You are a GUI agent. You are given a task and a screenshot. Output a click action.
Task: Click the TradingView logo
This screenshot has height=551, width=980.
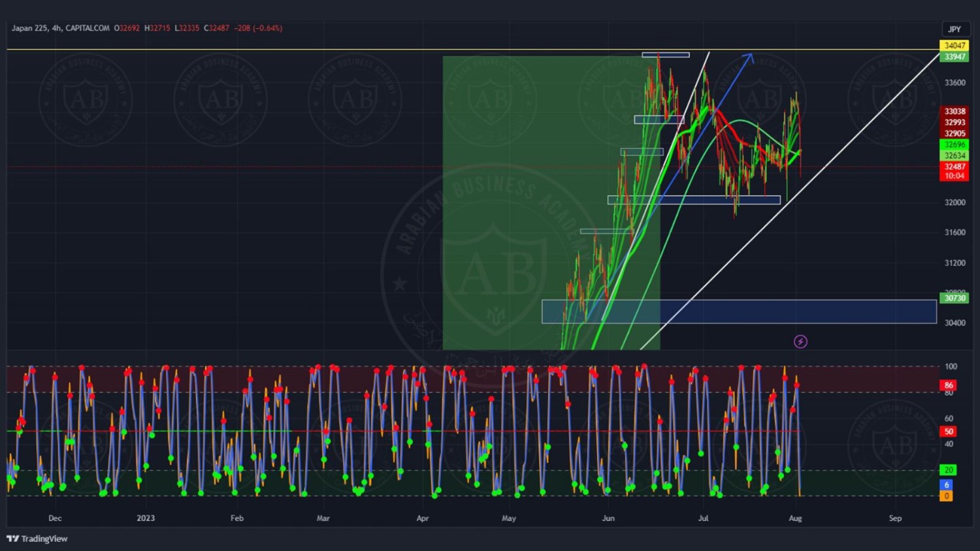(37, 539)
